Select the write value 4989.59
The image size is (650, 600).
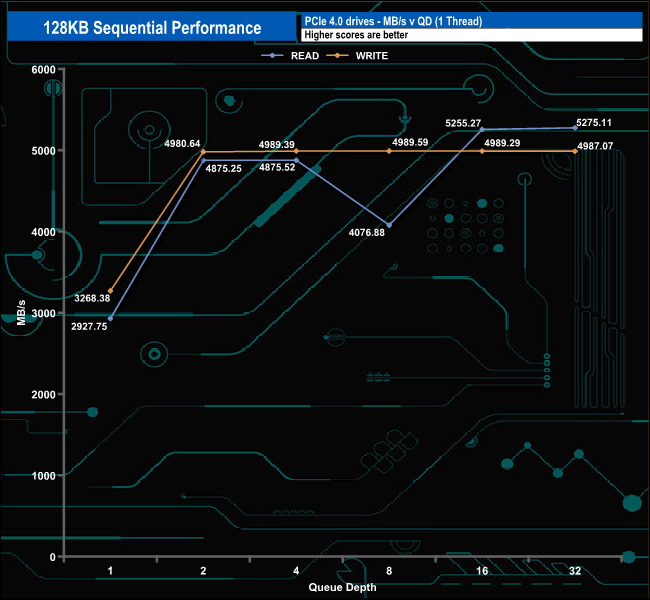pos(410,142)
